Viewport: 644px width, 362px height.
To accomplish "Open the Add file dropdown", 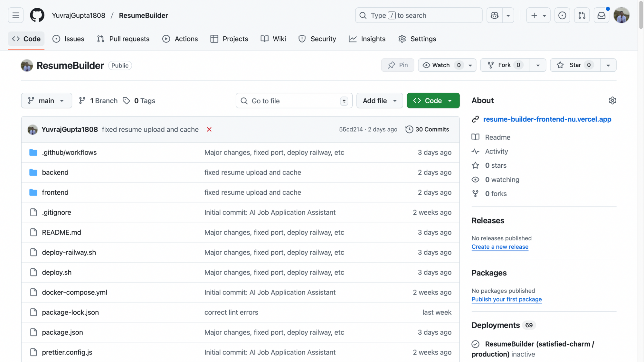I will click(x=380, y=101).
